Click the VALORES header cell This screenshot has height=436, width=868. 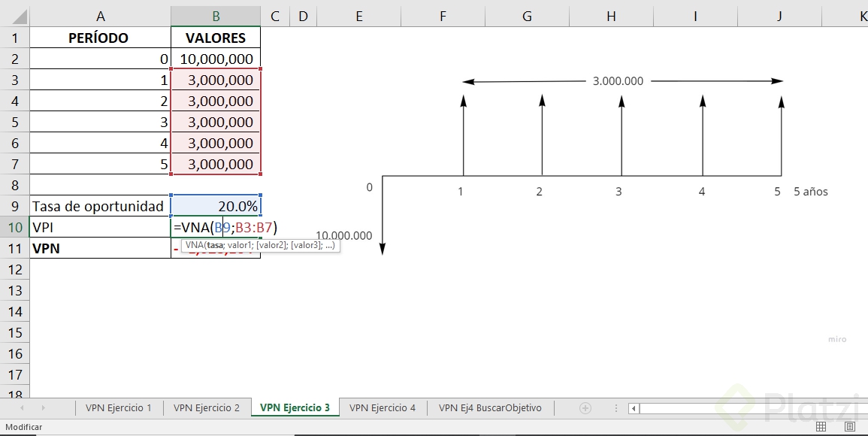point(216,38)
